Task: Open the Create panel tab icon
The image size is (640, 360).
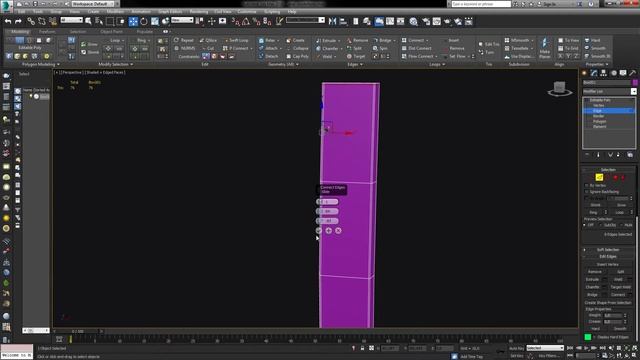Action: click(x=584, y=73)
